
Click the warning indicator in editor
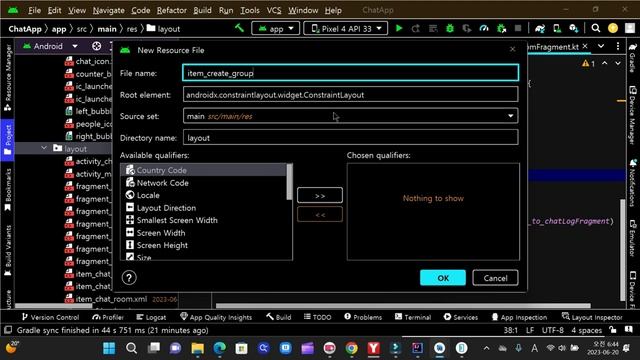pos(589,64)
